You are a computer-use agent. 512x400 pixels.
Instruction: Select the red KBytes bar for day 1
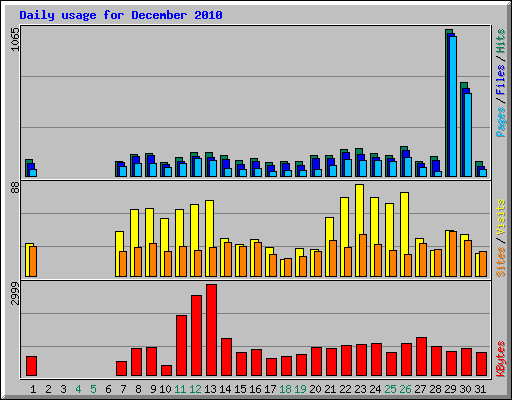point(31,366)
